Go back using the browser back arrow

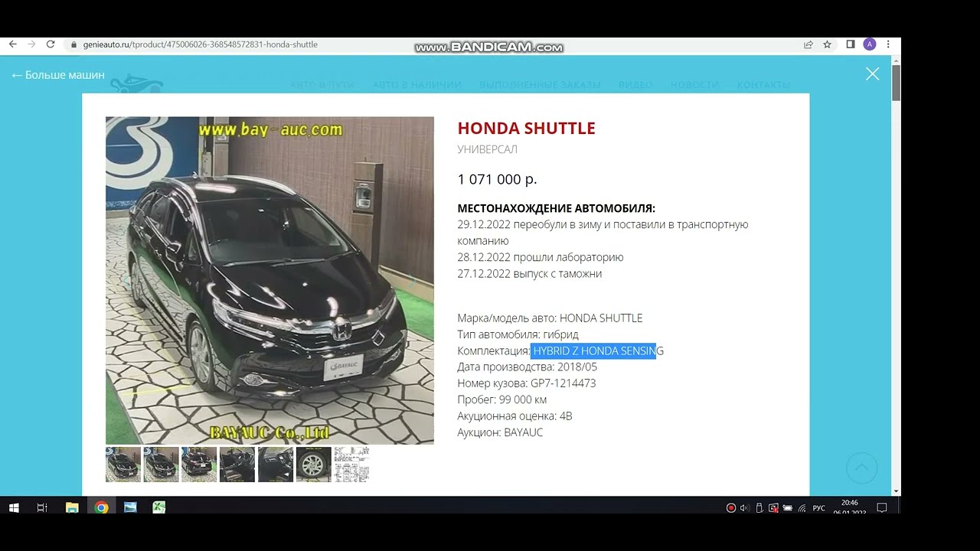coord(12,44)
